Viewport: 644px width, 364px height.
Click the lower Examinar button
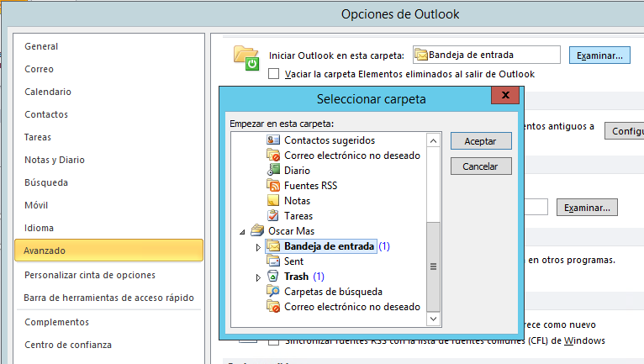tap(587, 208)
